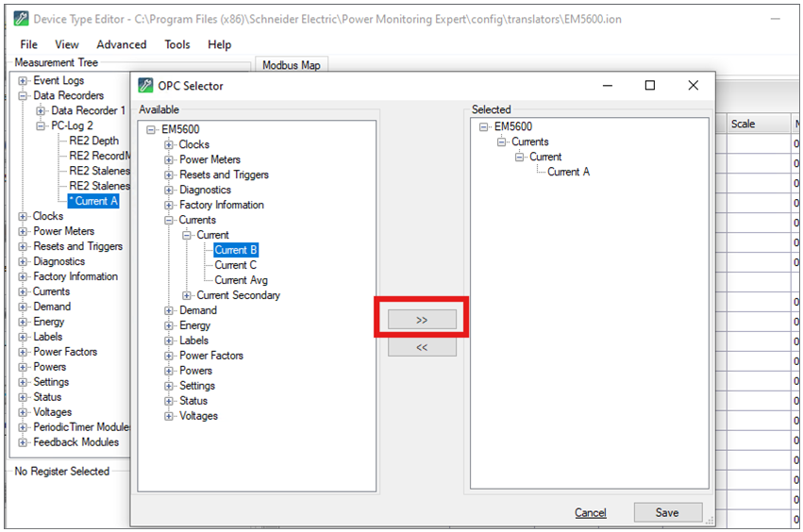Click the Save button in OPC Selector
The image size is (803, 532).
click(668, 512)
